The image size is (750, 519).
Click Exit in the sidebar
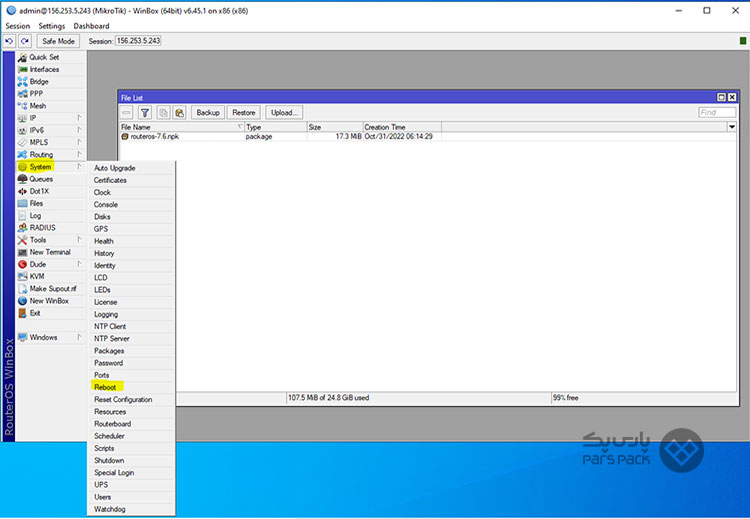tap(51, 313)
